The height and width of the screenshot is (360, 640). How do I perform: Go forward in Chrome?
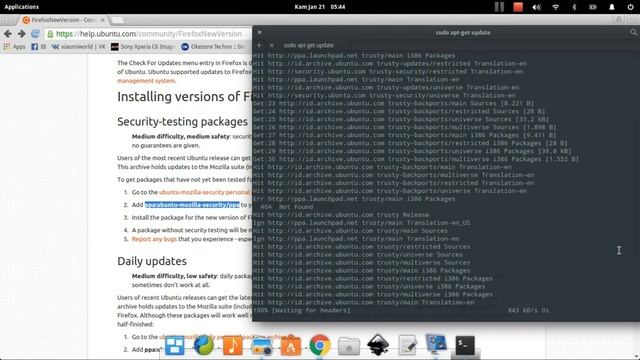[x=22, y=34]
